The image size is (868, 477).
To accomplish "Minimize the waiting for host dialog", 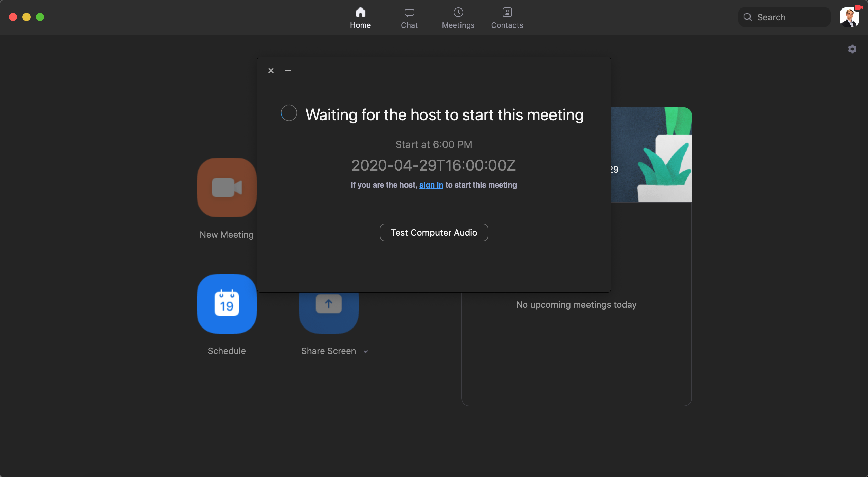I will [288, 71].
